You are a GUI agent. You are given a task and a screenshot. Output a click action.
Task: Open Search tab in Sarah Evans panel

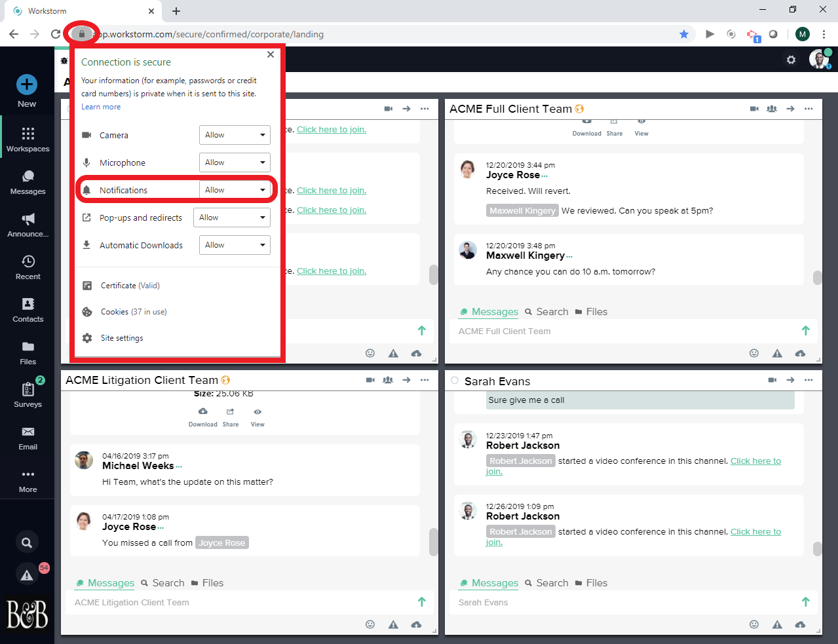click(546, 583)
